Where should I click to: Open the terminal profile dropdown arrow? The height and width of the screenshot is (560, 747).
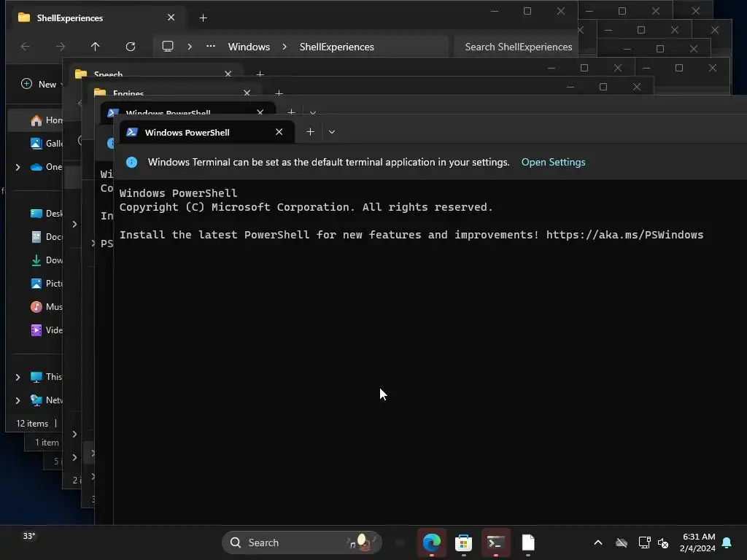pyautogui.click(x=332, y=132)
